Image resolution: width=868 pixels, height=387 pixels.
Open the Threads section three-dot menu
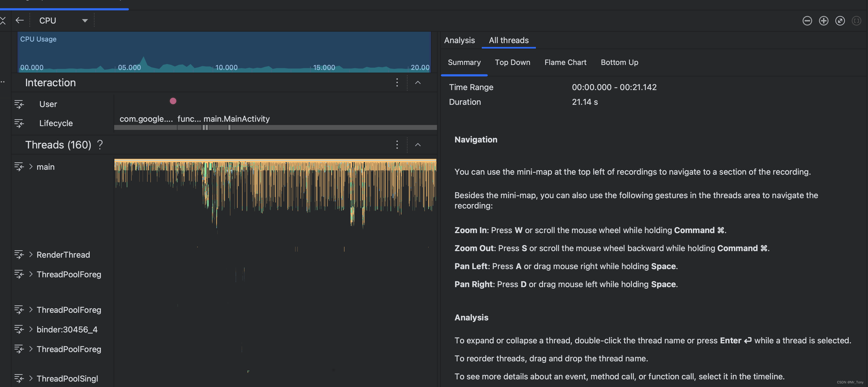click(x=397, y=145)
